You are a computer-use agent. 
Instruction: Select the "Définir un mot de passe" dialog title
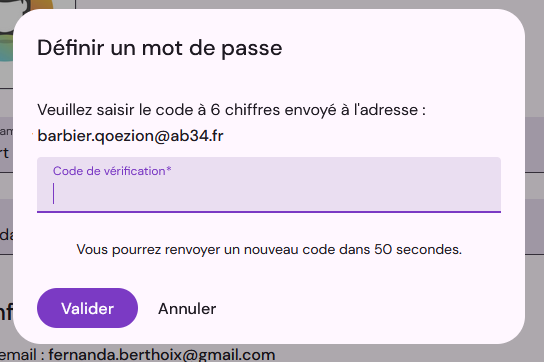tap(160, 48)
